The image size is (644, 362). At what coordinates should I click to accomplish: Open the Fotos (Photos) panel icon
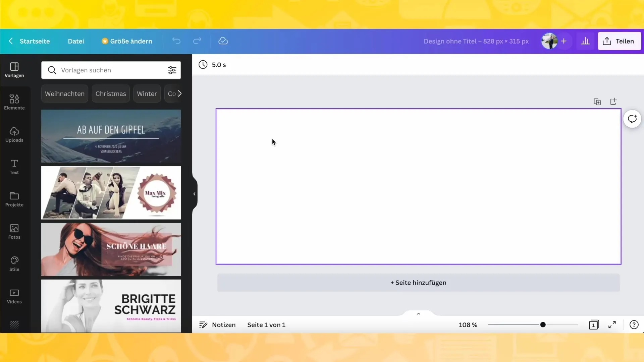coord(14,230)
